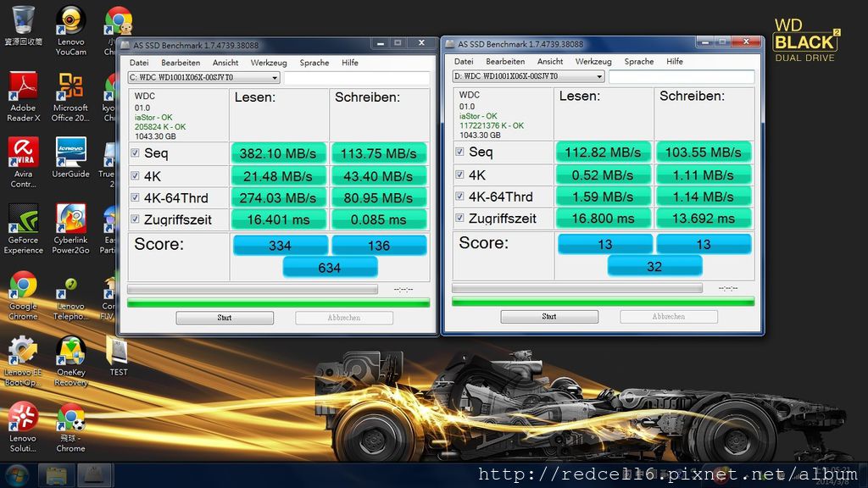Click the 13.692 ms access time result
Viewport: 868px width, 488px height.
704,219
